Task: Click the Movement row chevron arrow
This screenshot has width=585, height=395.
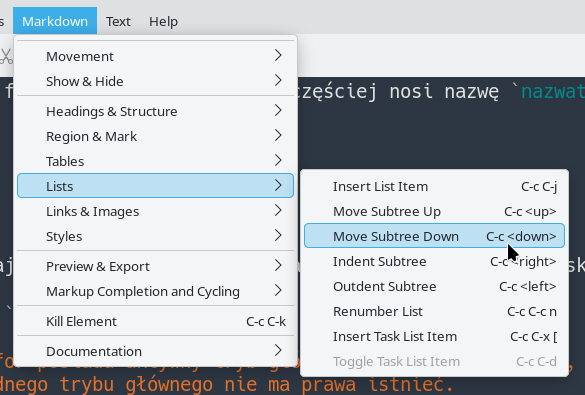Action: (x=278, y=55)
